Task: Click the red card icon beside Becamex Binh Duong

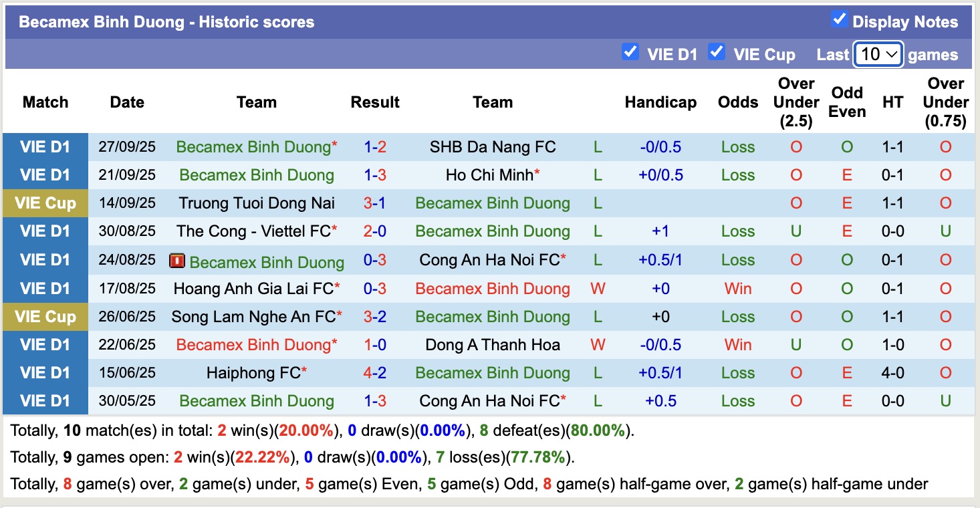Action: [x=176, y=260]
